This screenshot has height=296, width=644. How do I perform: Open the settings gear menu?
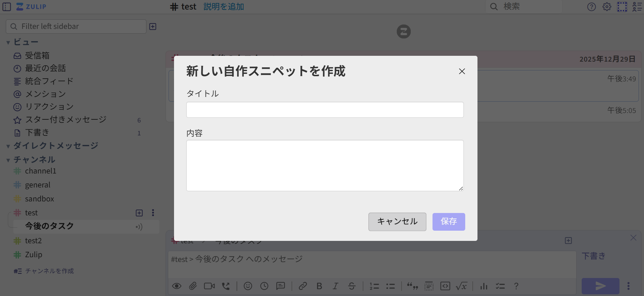[607, 7]
